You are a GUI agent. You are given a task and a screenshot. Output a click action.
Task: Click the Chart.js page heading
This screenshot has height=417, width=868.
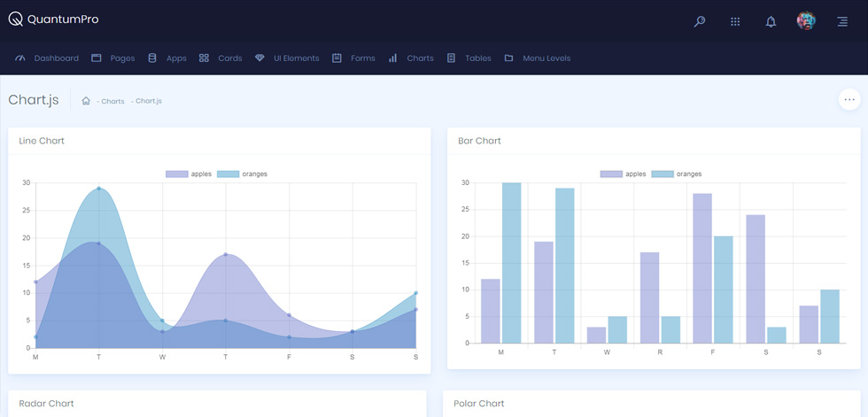tap(34, 100)
